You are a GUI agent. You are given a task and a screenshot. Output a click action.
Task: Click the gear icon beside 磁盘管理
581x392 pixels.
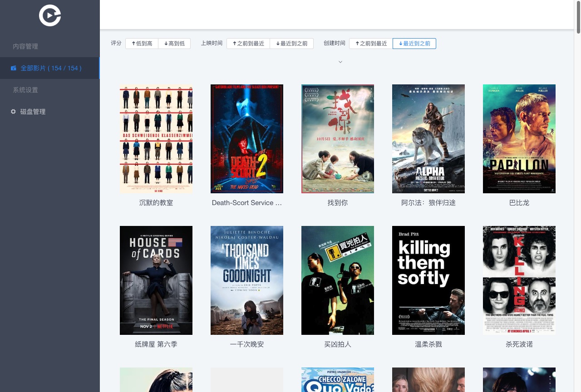(13, 112)
